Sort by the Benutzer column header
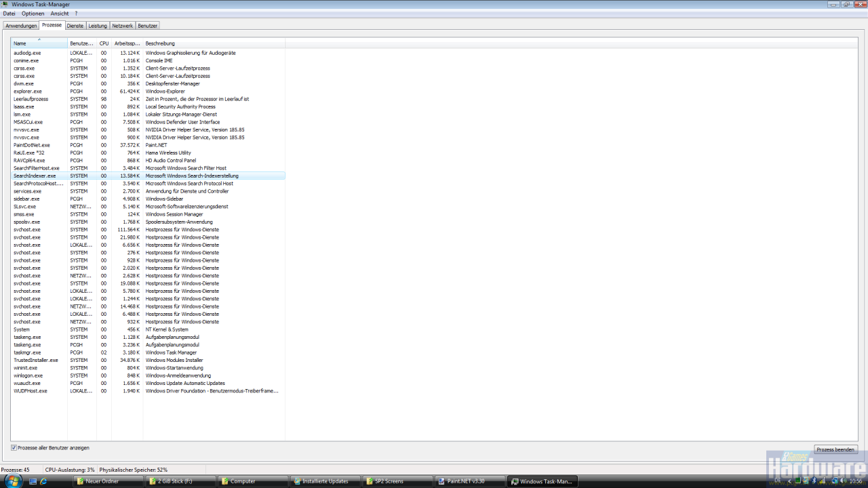 (82, 43)
